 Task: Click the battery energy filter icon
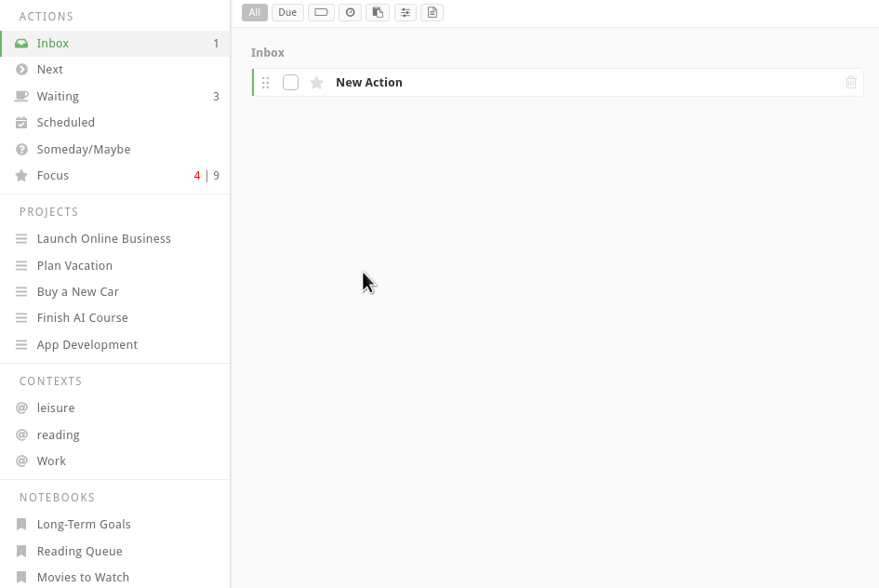(x=321, y=12)
